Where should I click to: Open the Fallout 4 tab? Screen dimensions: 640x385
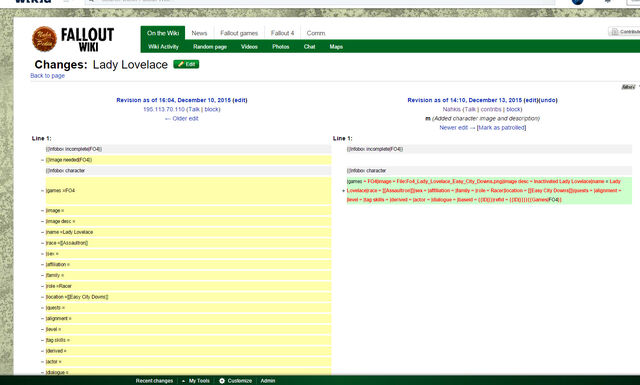point(282,33)
